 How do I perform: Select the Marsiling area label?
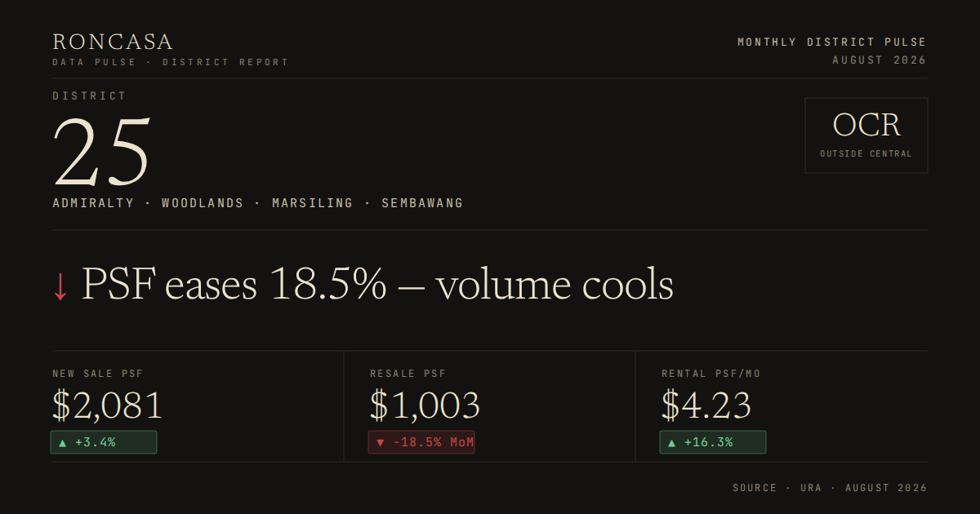tap(313, 203)
